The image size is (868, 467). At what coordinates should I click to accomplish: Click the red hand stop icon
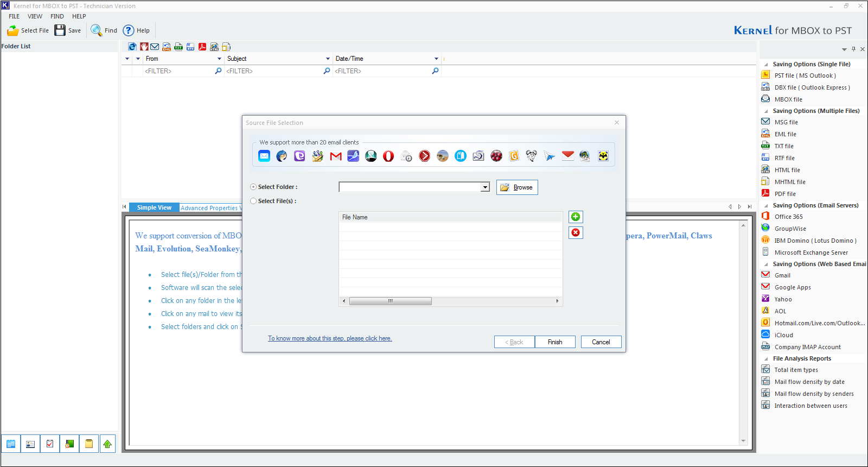144,47
